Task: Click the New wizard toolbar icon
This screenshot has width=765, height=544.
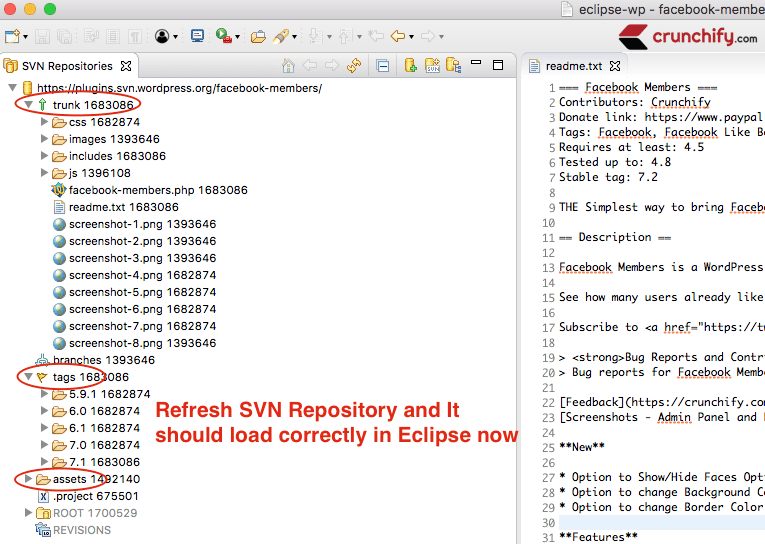Action: click(12, 37)
